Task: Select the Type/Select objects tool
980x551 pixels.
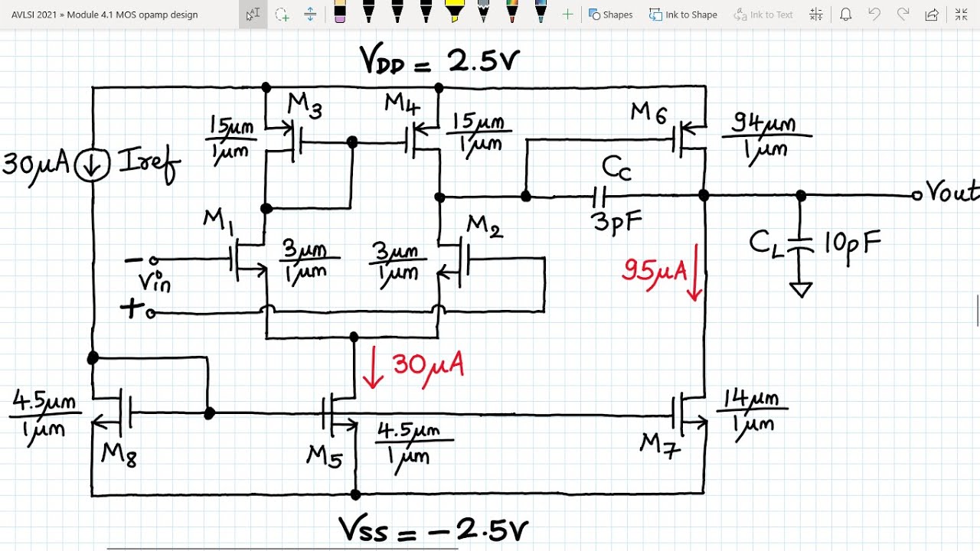Action: tap(253, 15)
